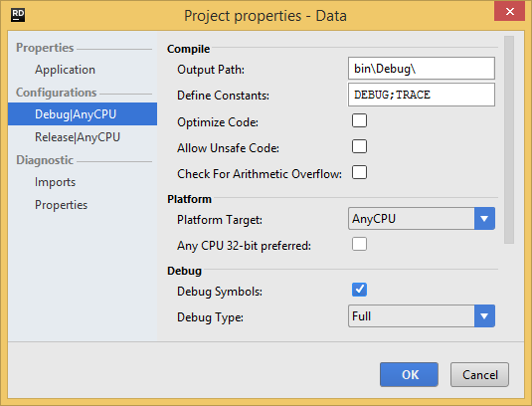The height and width of the screenshot is (406, 532).
Task: Close the Project properties dialog
Action: tap(509, 12)
